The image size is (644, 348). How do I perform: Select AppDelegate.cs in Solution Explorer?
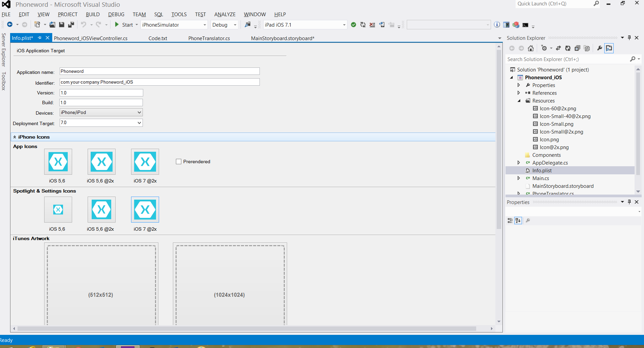coord(550,163)
